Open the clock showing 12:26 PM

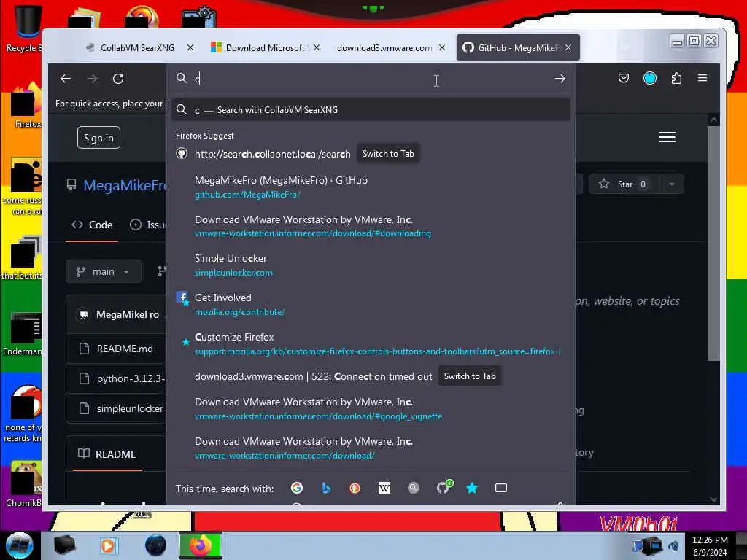710,546
